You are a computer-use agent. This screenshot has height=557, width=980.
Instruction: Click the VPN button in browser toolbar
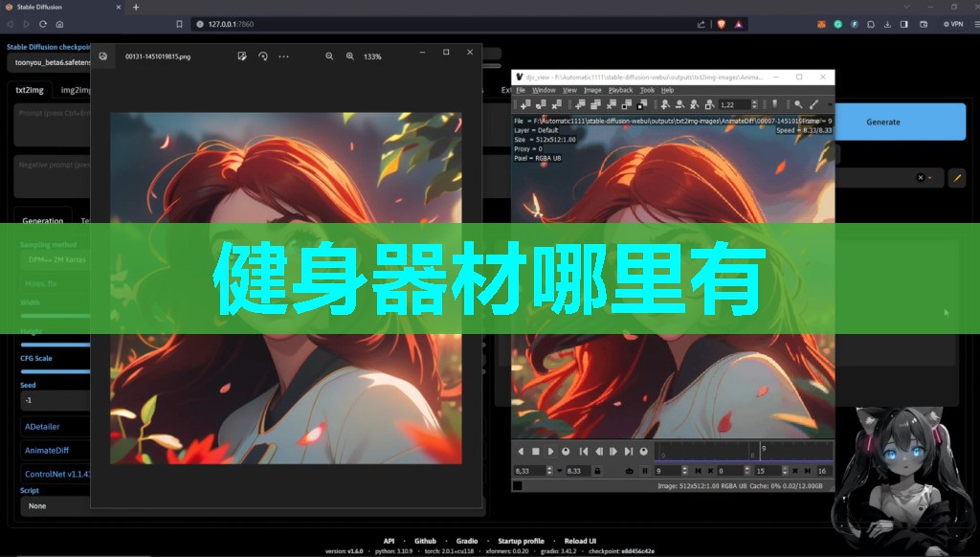click(953, 24)
